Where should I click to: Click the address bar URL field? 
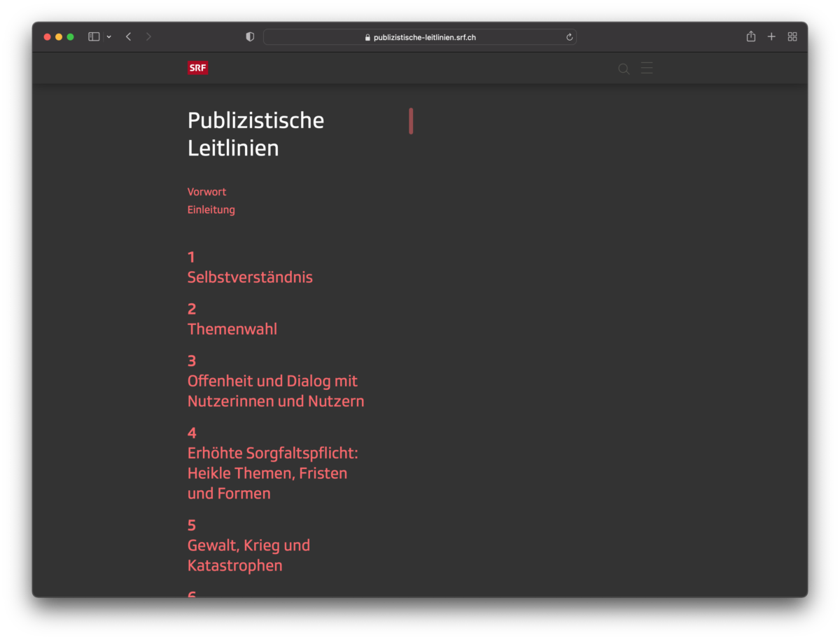pos(420,37)
